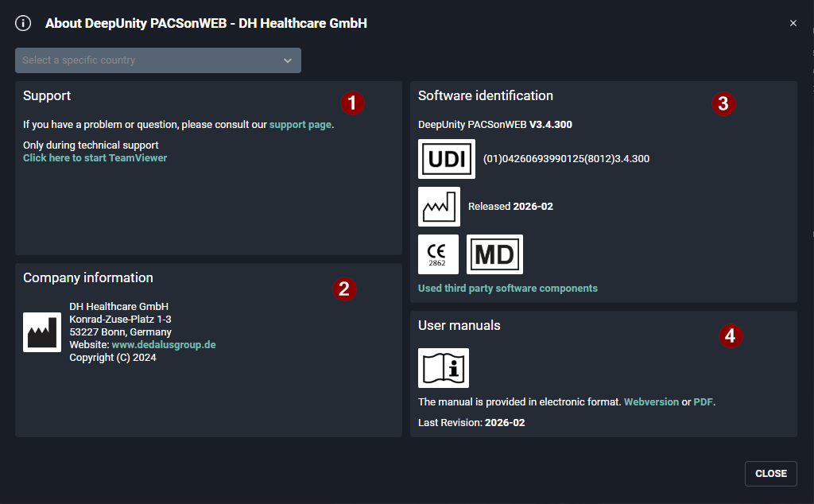Click the manufacture date factory outline icon
This screenshot has height=504, width=814.
pyautogui.click(x=439, y=207)
